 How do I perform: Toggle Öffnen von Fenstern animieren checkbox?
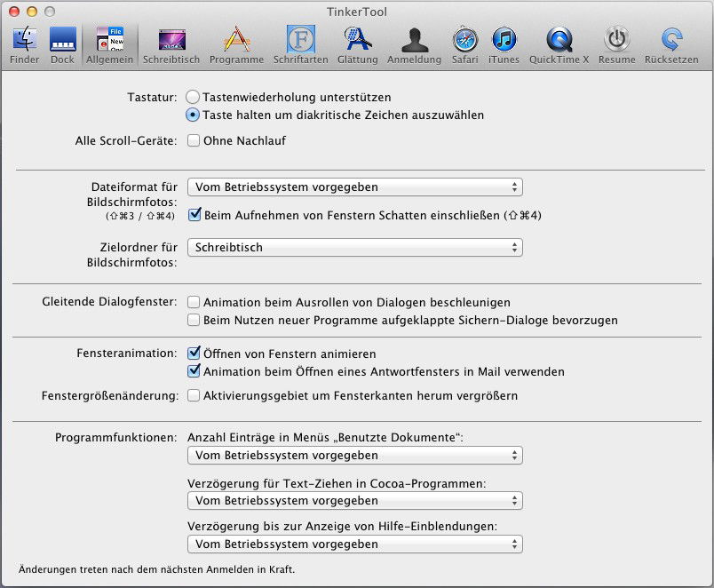(194, 353)
